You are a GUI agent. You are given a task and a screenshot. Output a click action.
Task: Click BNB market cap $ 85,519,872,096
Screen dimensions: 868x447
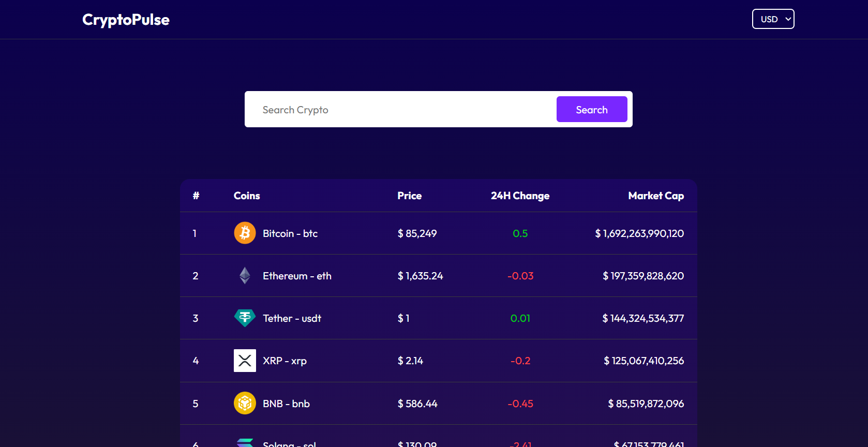(x=646, y=404)
